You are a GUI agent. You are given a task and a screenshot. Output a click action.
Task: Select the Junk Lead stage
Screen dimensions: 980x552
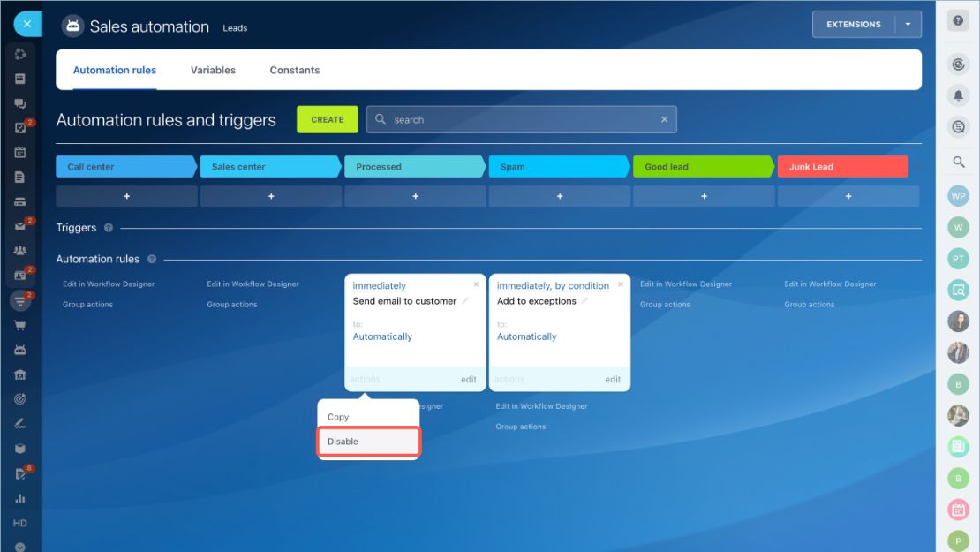(x=842, y=167)
